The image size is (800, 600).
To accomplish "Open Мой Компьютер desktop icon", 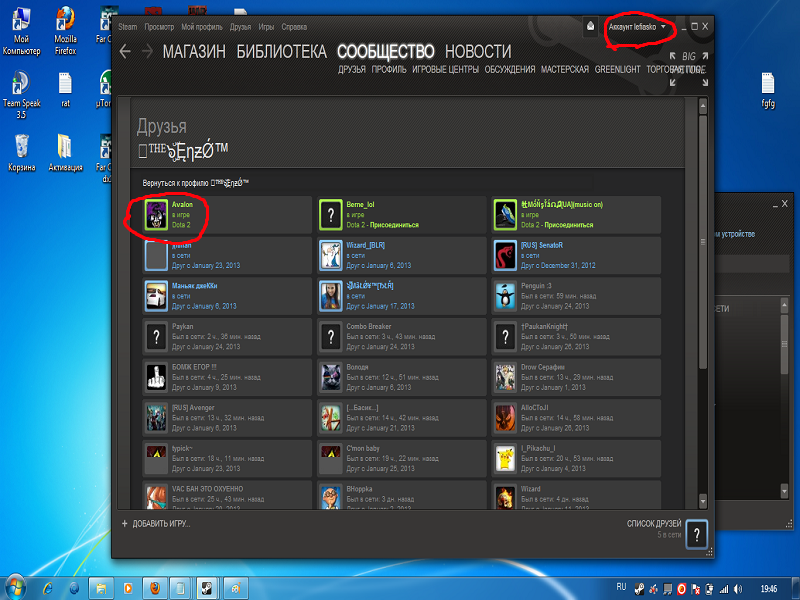I will coord(21,31).
